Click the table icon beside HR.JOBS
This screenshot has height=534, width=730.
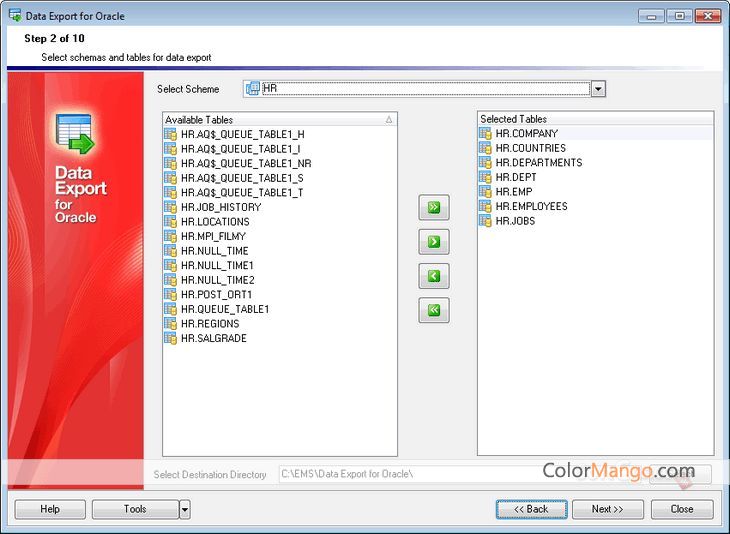pyautogui.click(x=485, y=221)
